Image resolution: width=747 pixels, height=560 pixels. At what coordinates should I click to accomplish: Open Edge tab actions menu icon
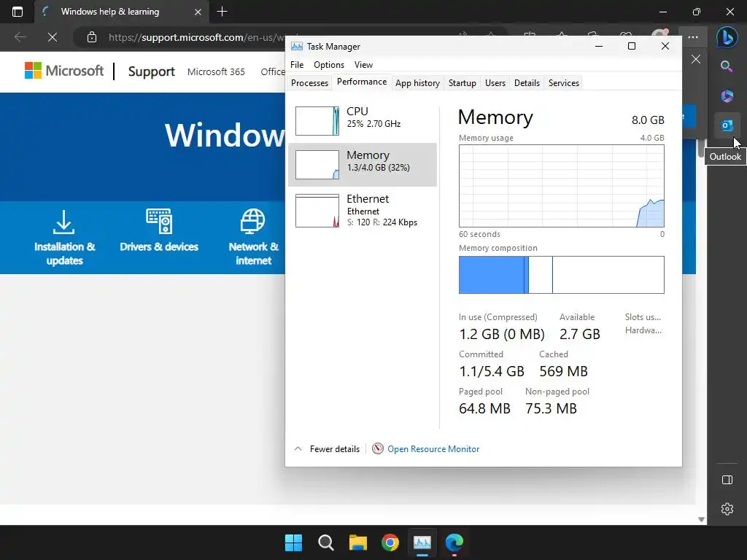(18, 12)
